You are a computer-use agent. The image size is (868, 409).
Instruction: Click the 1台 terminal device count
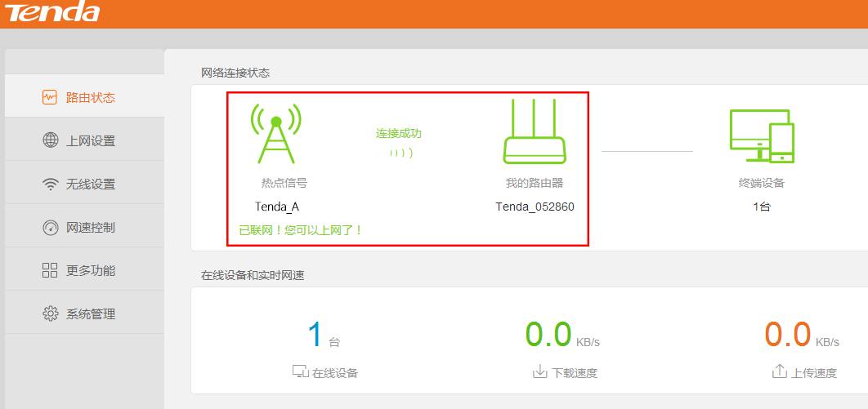pos(762,207)
